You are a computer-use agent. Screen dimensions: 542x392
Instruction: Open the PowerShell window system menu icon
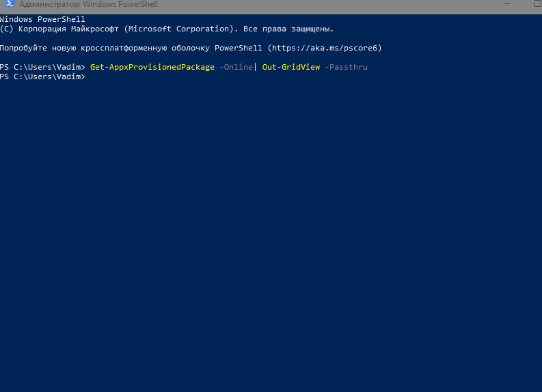coord(10,4)
